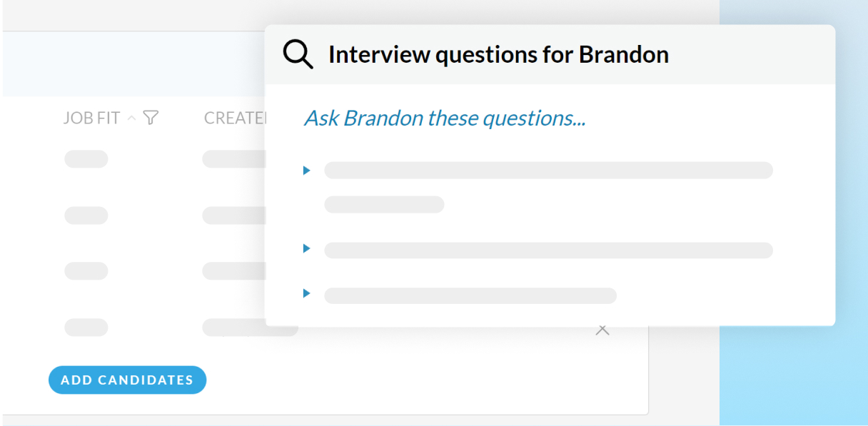Image resolution: width=868 pixels, height=426 pixels.
Task: Expand the second question triangle
Action: coord(307,249)
